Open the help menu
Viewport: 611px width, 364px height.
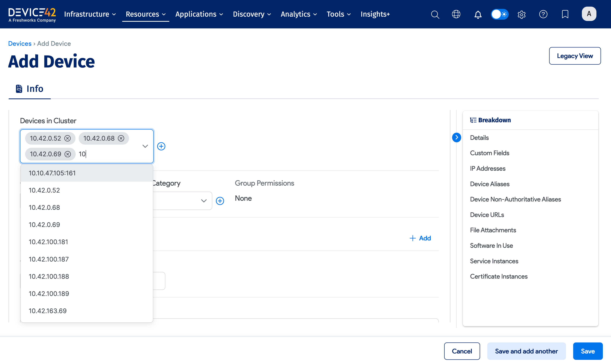coord(543,14)
